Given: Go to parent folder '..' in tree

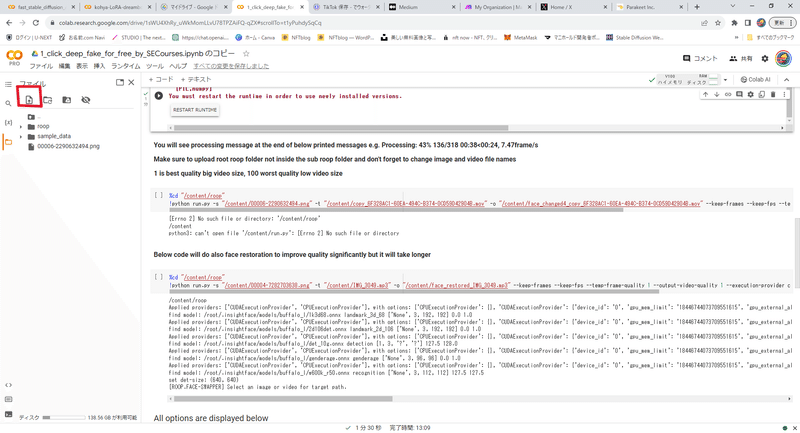Looking at the screenshot, I should pos(34,117).
